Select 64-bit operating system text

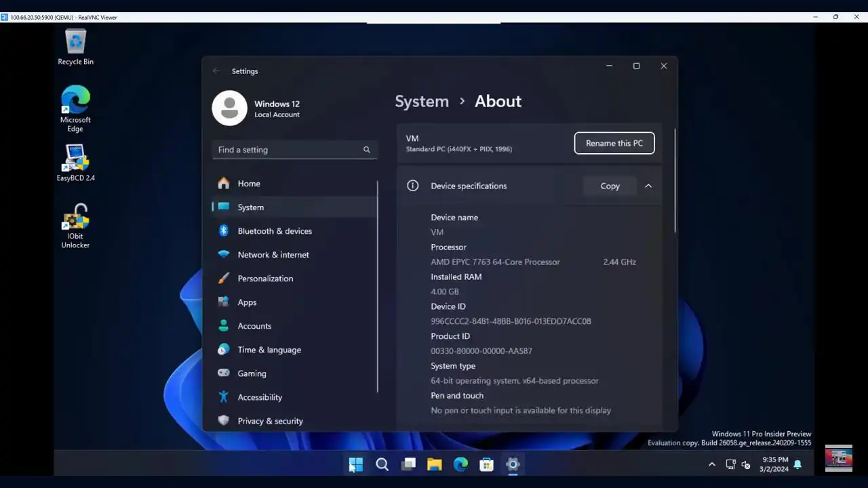[515, 381]
